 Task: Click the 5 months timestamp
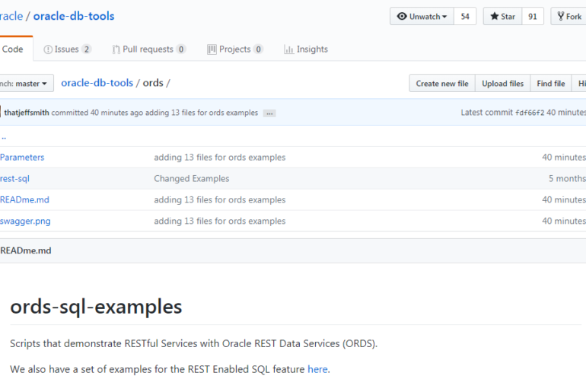tap(567, 179)
